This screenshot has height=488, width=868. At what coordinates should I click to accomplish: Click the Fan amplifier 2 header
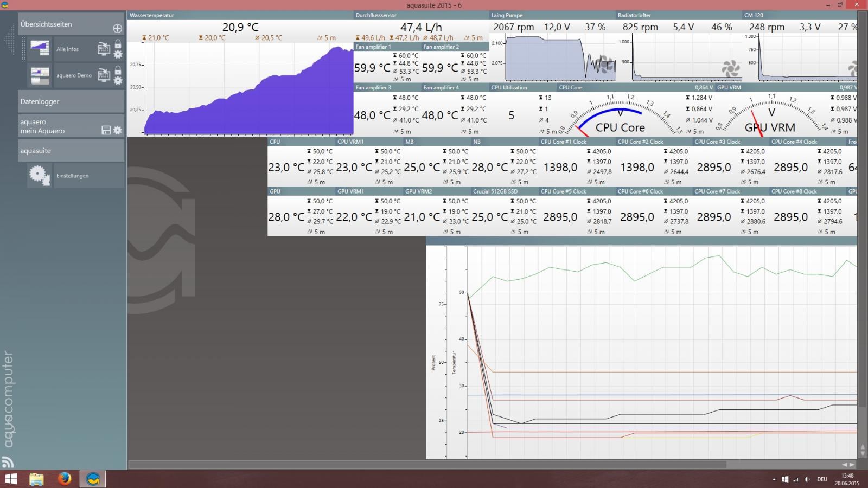(x=455, y=47)
